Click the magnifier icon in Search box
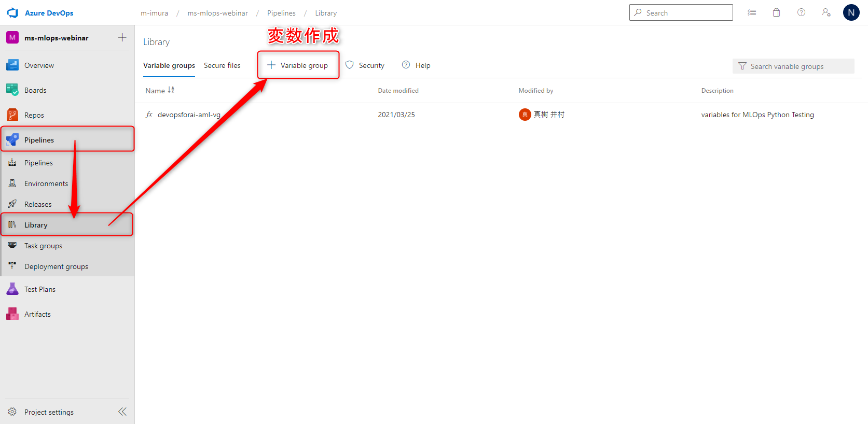This screenshot has width=868, height=424. pos(638,12)
